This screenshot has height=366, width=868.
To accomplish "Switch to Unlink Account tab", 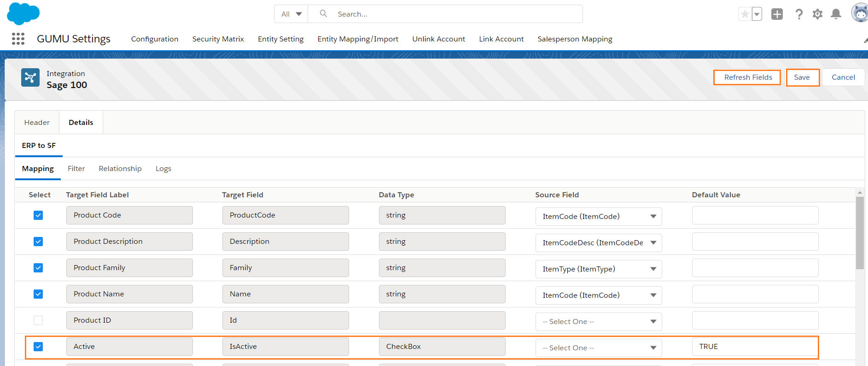I will (439, 39).
